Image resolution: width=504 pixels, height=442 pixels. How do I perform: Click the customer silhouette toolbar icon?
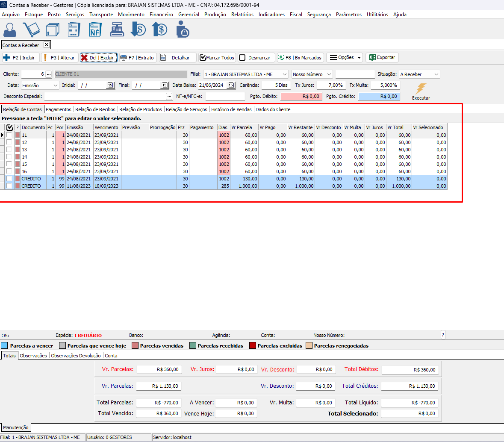(10, 30)
